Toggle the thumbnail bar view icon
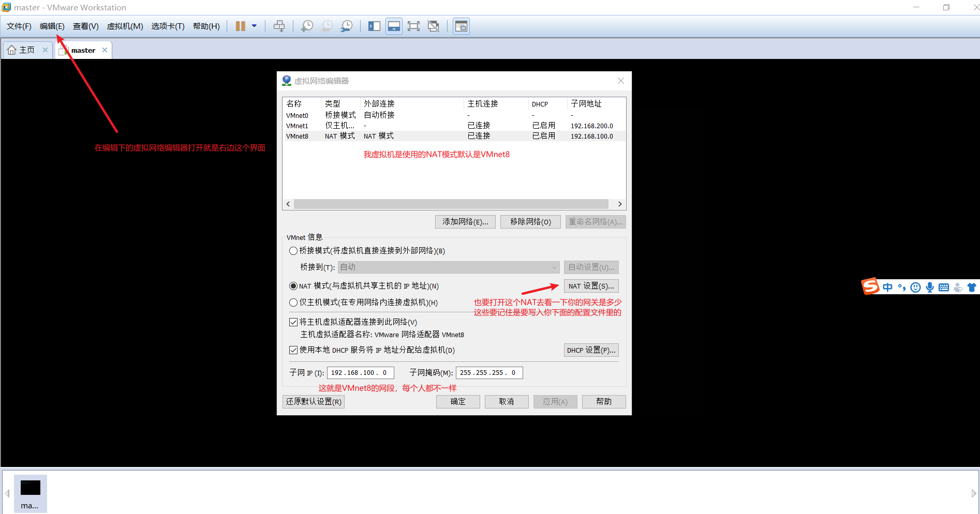980x514 pixels. (394, 26)
